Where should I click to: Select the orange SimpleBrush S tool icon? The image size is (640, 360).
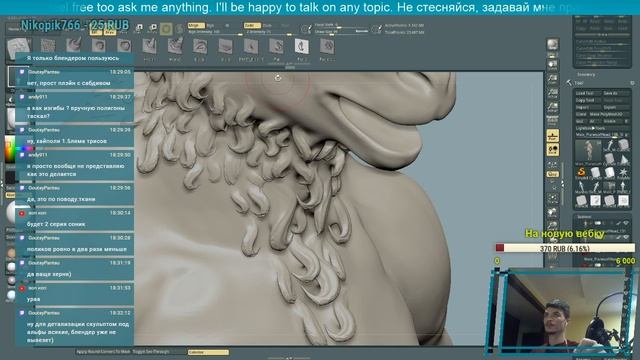point(581,172)
